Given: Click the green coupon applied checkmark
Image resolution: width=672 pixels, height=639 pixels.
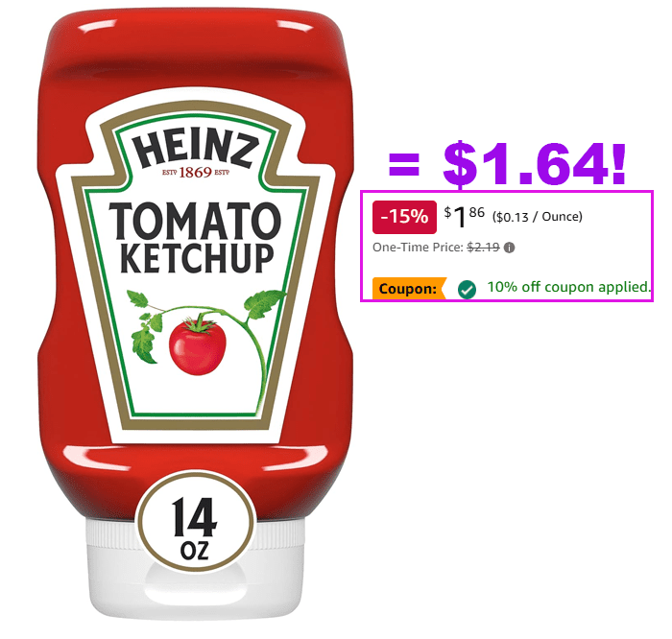Looking at the screenshot, I should [467, 290].
